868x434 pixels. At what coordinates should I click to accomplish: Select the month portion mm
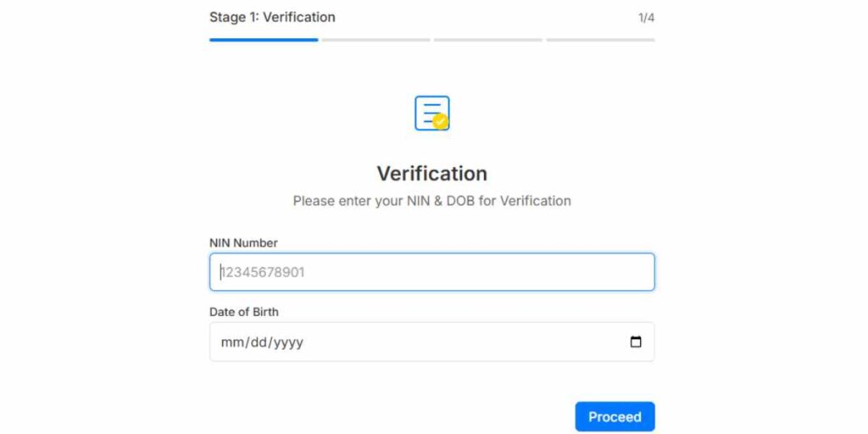coord(231,342)
